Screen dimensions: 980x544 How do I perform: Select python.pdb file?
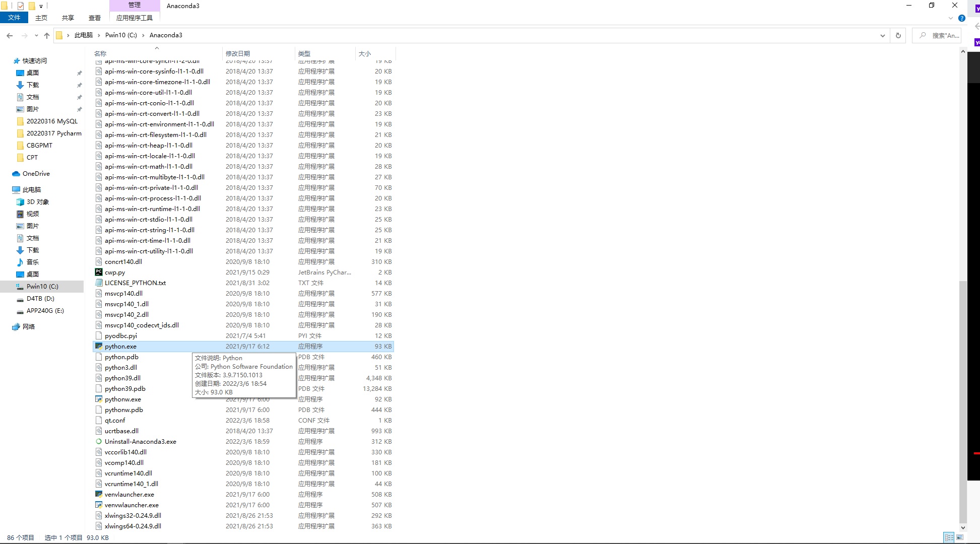point(121,357)
